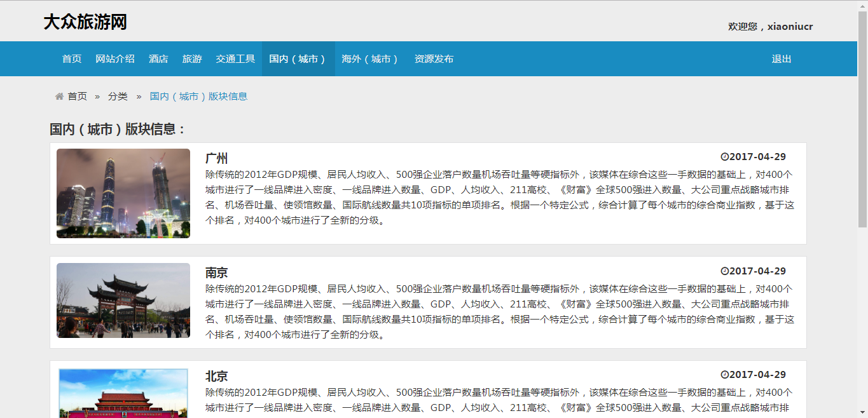The image size is (868, 418).
Task: Open the 资源发布 navigation item
Action: tap(434, 59)
